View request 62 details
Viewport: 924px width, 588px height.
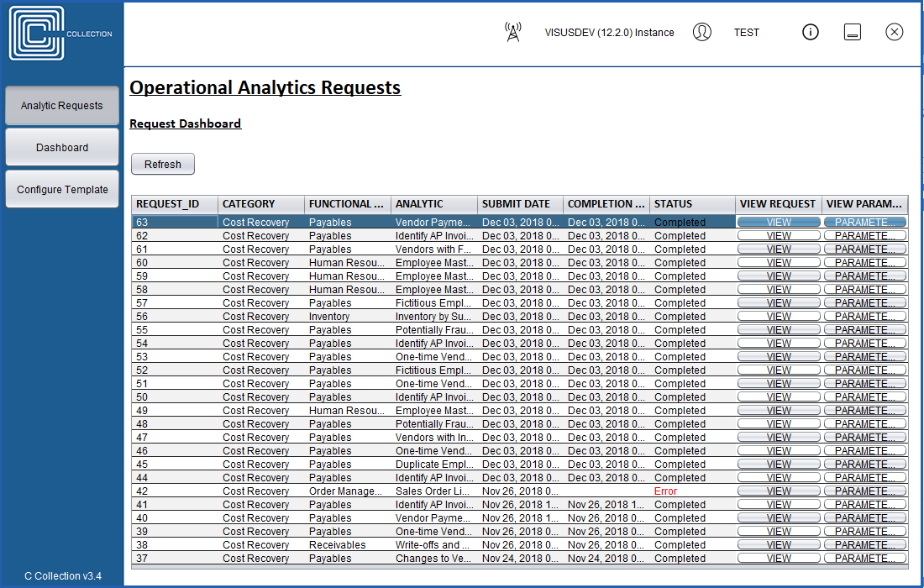click(779, 236)
